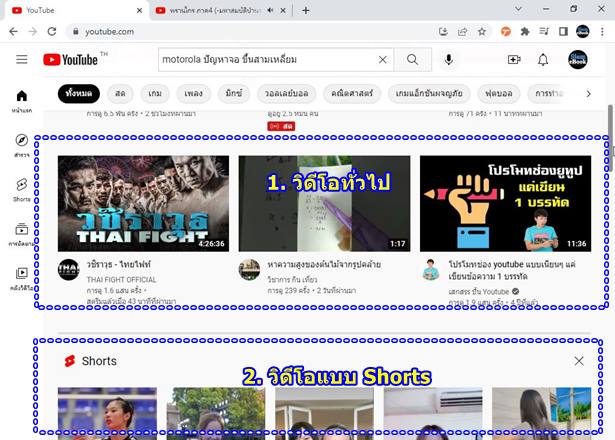
Task: Select the ฟุตบอล chip
Action: tap(499, 93)
